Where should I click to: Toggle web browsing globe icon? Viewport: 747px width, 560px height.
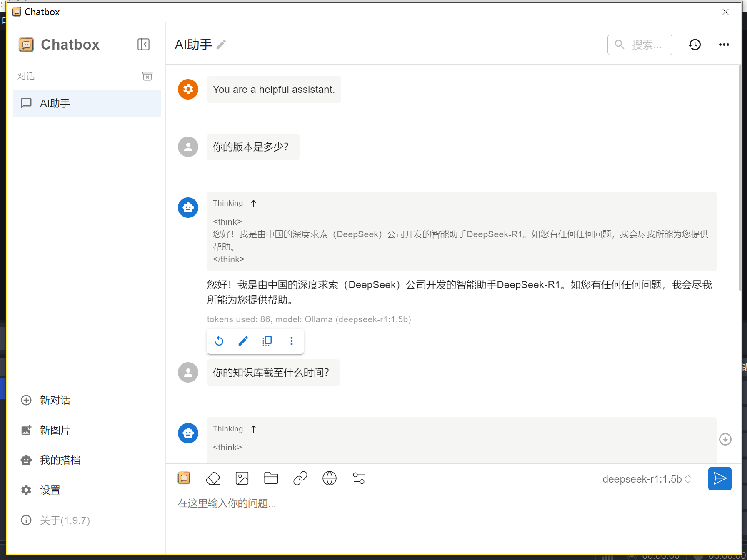[330, 478]
